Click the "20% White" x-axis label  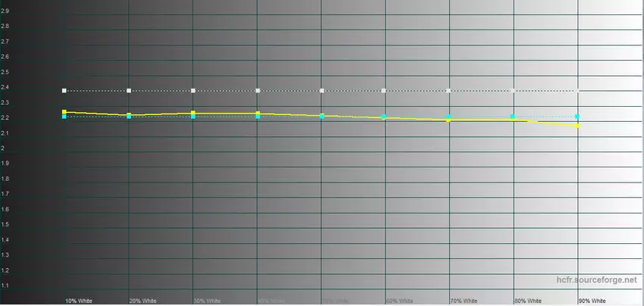[143, 301]
